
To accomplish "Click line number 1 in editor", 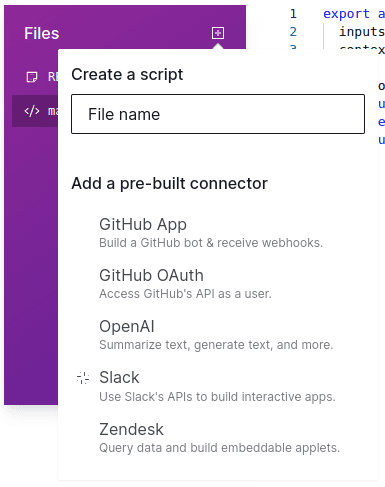I will click(x=293, y=14).
